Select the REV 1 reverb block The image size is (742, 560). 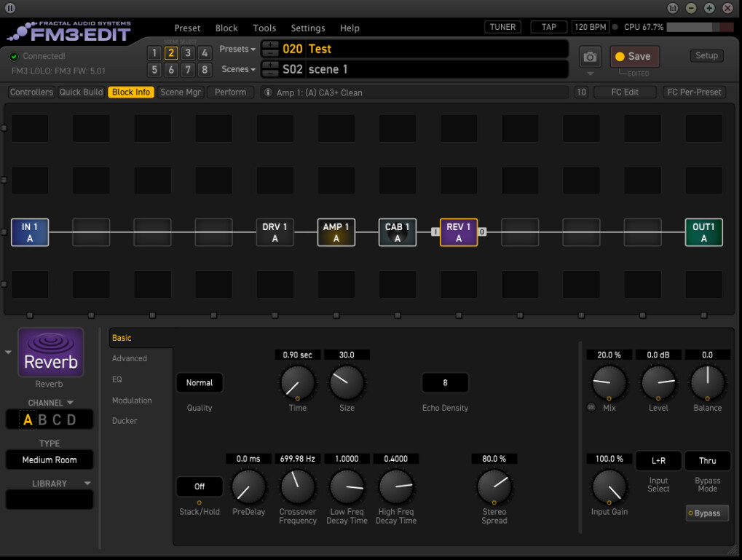(x=459, y=232)
